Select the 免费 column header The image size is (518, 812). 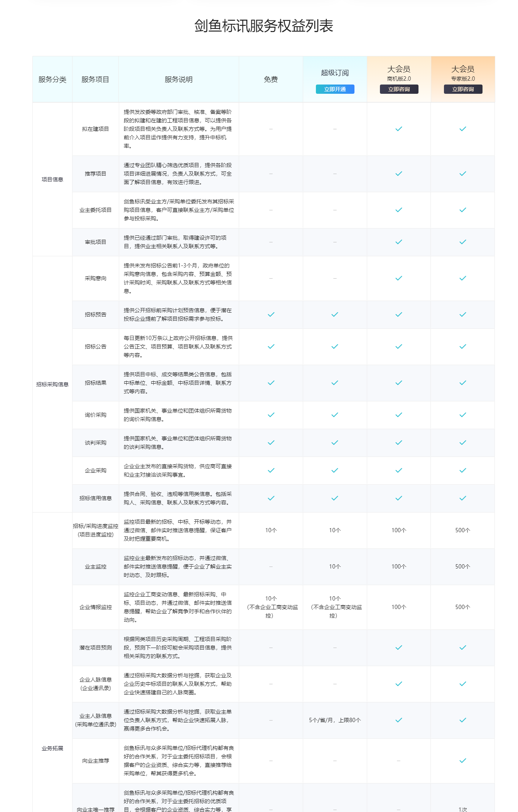coord(271,80)
